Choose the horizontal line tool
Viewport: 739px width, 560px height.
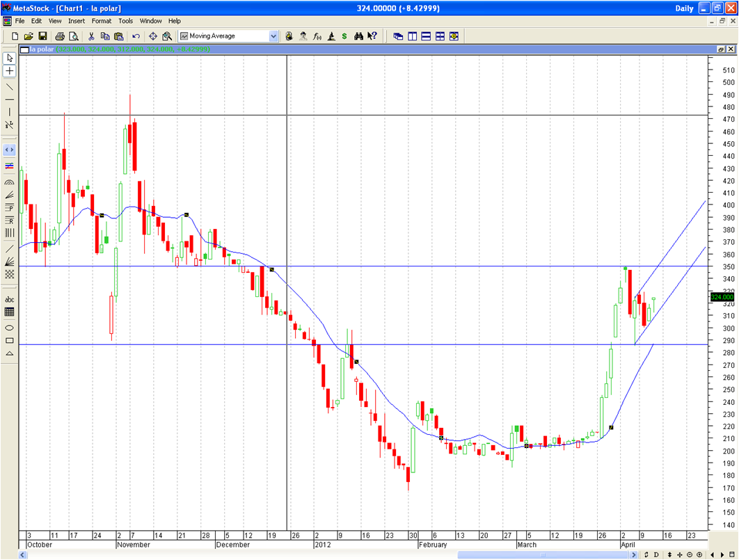click(10, 99)
